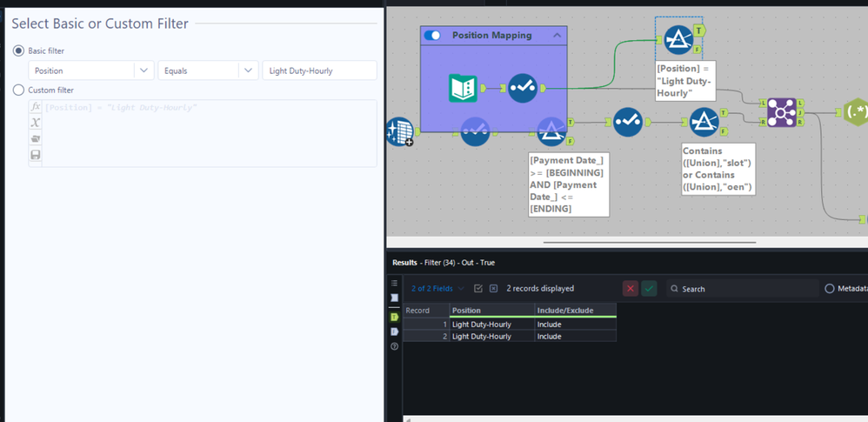Click the False anchor of Union filter
This screenshot has width=868, height=422.
pyautogui.click(x=724, y=131)
